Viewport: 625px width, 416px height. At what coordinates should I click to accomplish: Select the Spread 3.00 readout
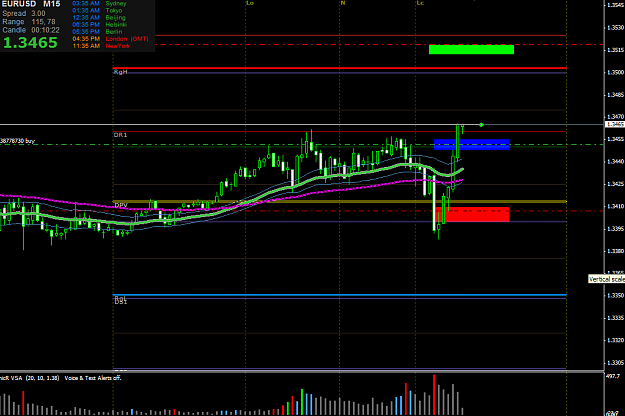(x=24, y=14)
